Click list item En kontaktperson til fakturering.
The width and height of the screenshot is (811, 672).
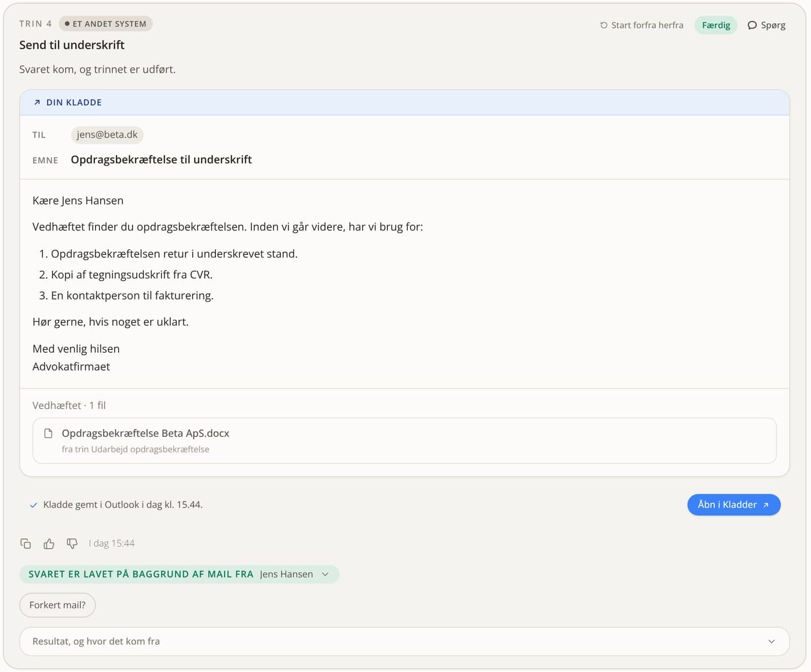pyautogui.click(x=132, y=295)
